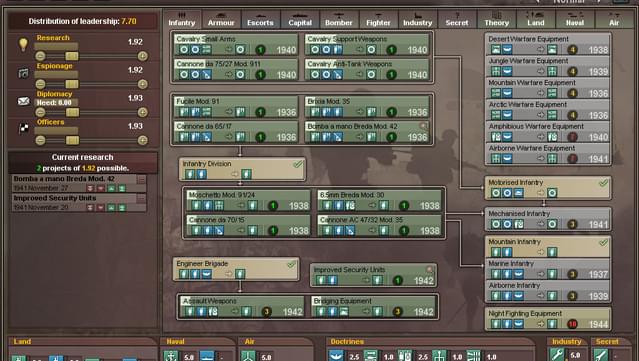Increase Officers leadership with plus button
This screenshot has width=639, height=361.
[143, 140]
